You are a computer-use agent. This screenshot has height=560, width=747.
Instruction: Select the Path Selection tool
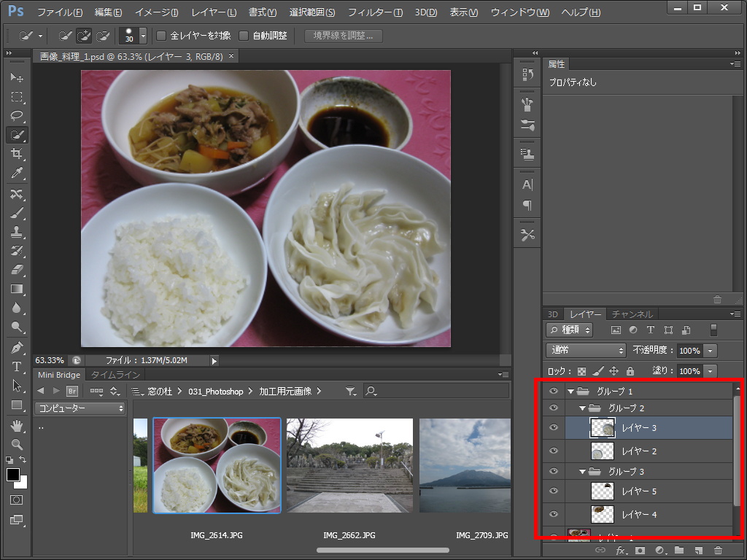(17, 386)
